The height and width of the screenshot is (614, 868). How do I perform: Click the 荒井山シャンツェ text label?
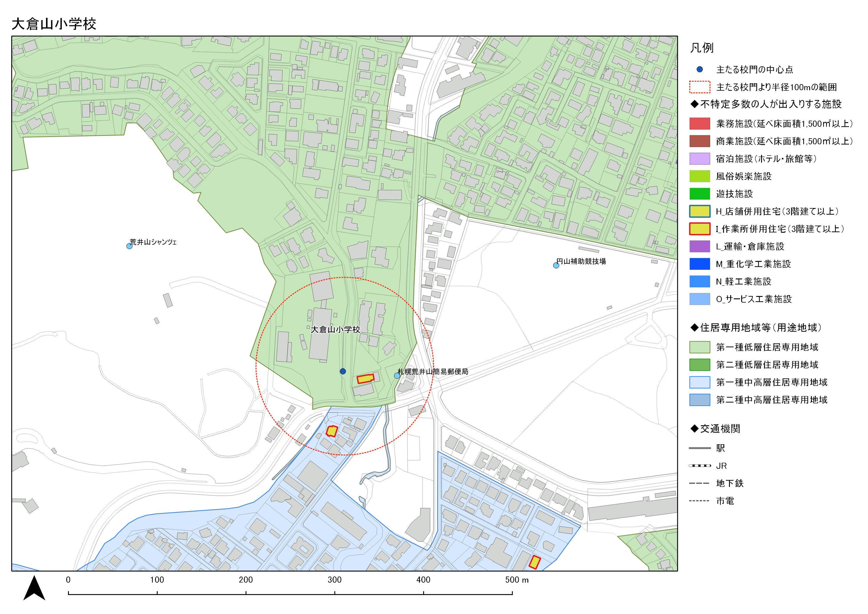point(153,242)
